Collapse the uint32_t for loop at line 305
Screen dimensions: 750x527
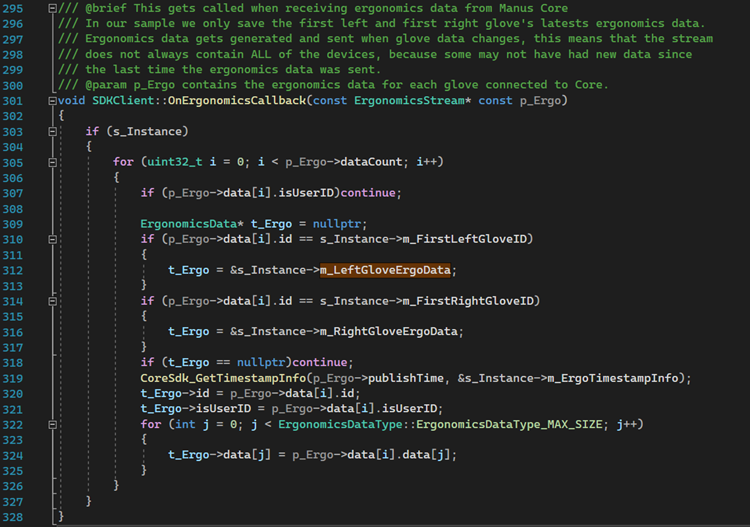click(x=53, y=163)
